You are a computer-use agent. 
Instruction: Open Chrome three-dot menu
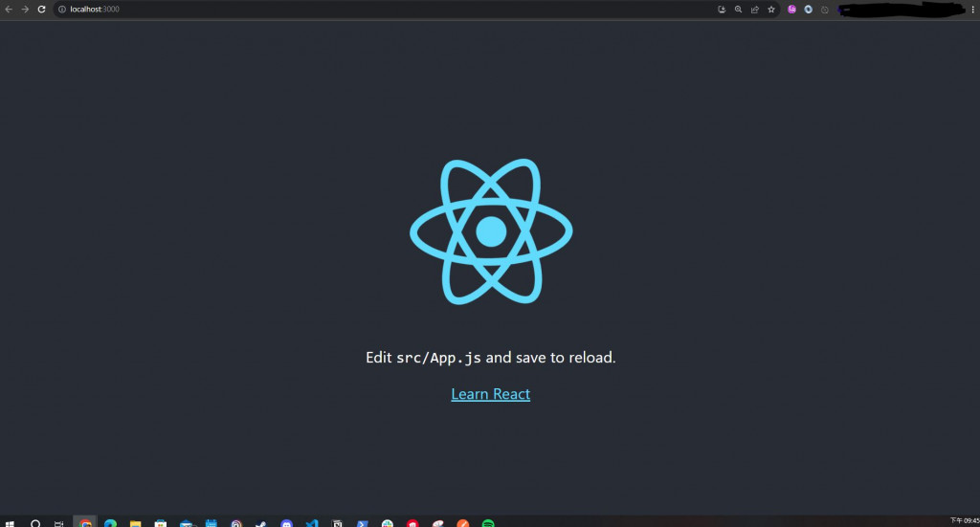pos(973,10)
